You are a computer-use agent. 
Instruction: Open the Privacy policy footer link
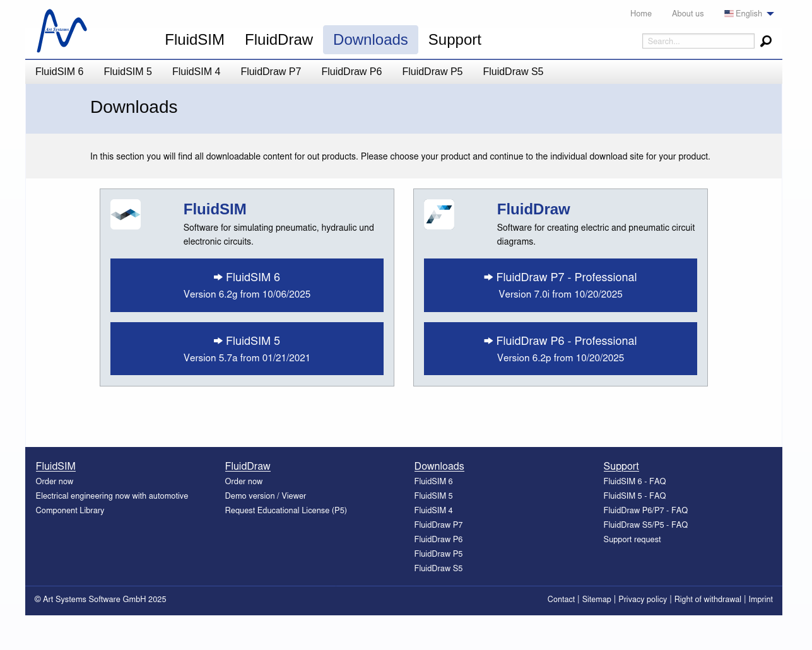click(x=642, y=600)
